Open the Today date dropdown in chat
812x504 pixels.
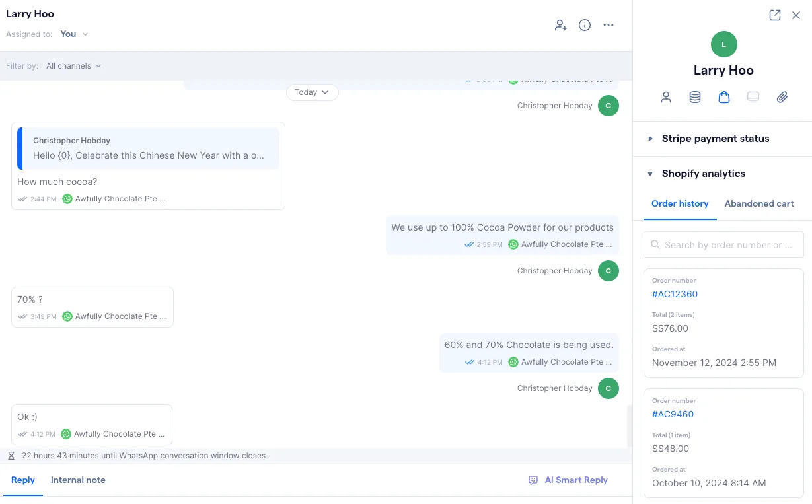(x=311, y=92)
